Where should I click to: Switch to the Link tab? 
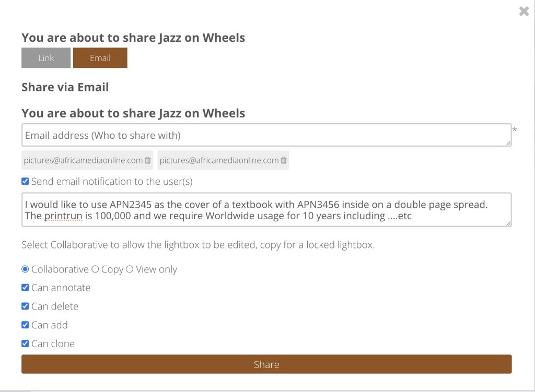tap(46, 58)
